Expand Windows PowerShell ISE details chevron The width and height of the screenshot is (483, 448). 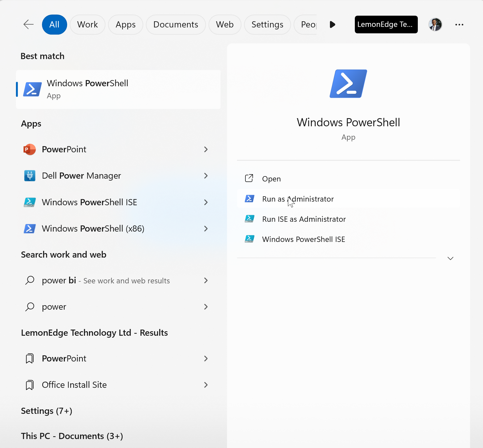click(x=206, y=202)
